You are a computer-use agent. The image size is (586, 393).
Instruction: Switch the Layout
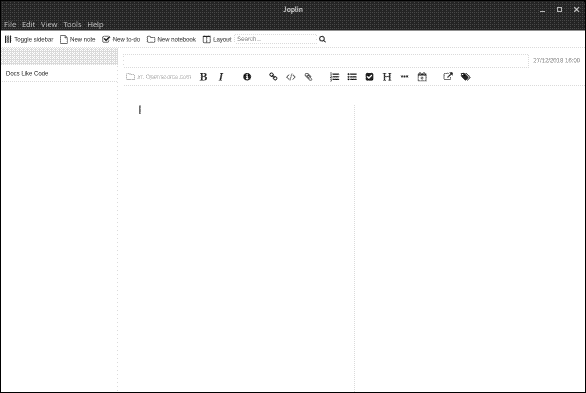click(217, 39)
